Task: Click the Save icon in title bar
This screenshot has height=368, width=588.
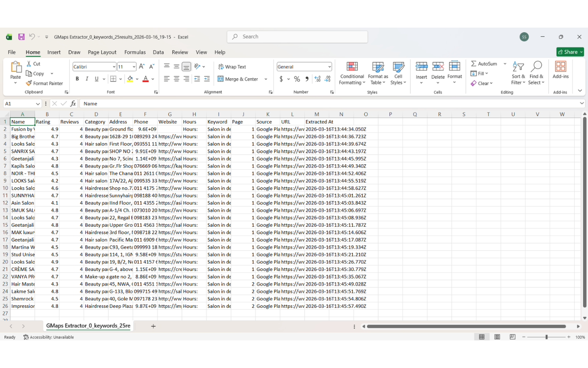Action: pos(21,37)
